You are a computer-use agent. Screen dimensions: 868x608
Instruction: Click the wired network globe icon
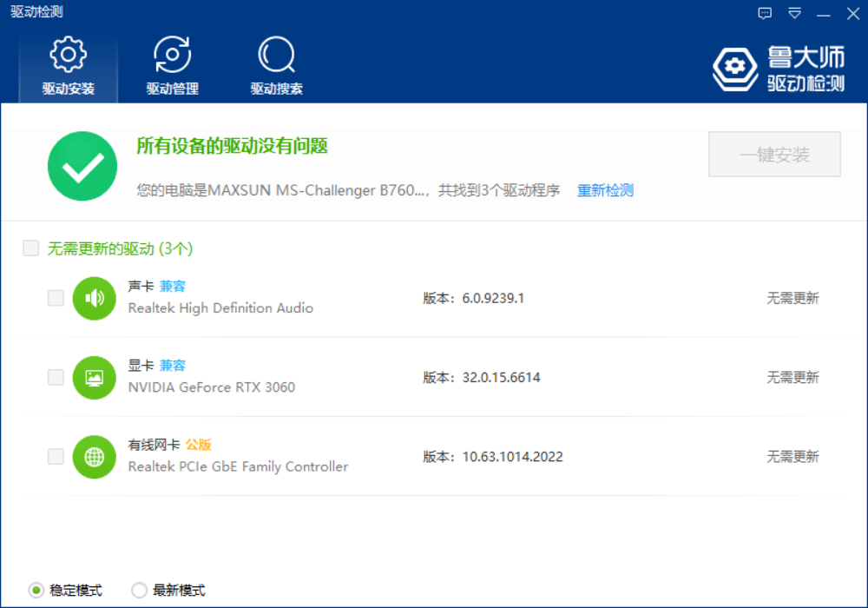click(95, 457)
